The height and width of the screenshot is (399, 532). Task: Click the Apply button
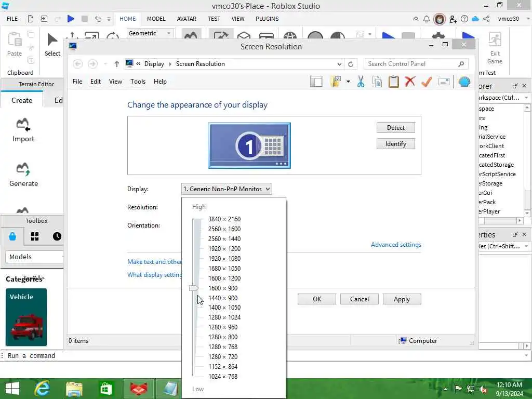[x=402, y=299]
